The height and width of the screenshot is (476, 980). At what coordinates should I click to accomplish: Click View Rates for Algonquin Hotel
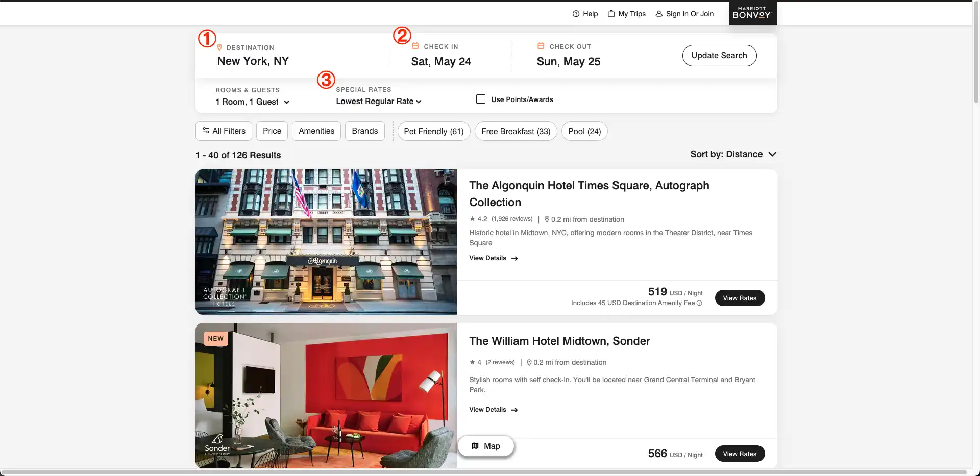(x=740, y=298)
